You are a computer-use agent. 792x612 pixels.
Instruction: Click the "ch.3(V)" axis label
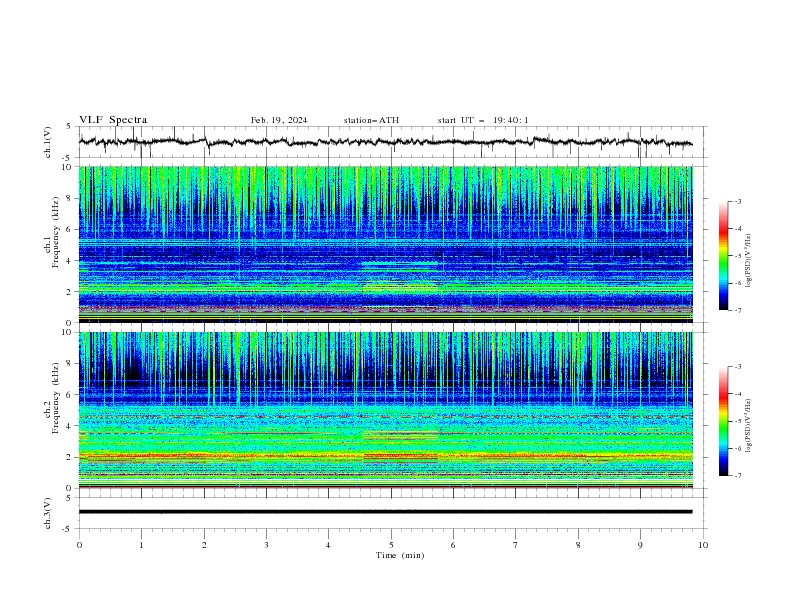click(48, 513)
